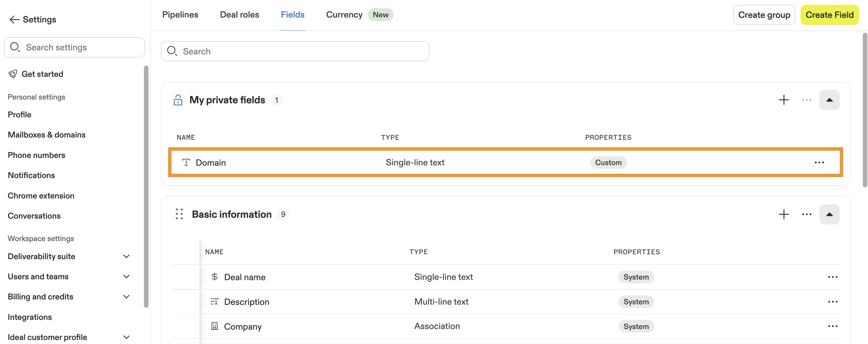Viewport: 868px width, 344px height.
Task: Expand Users and teams section
Action: click(x=126, y=277)
